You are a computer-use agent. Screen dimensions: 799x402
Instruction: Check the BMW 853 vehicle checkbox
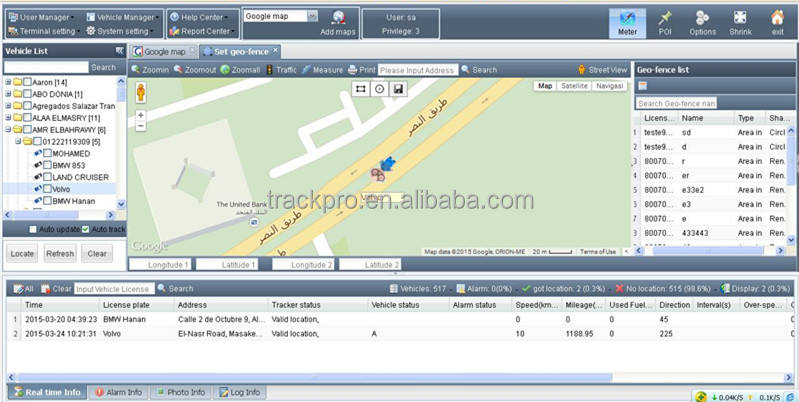pyautogui.click(x=47, y=165)
